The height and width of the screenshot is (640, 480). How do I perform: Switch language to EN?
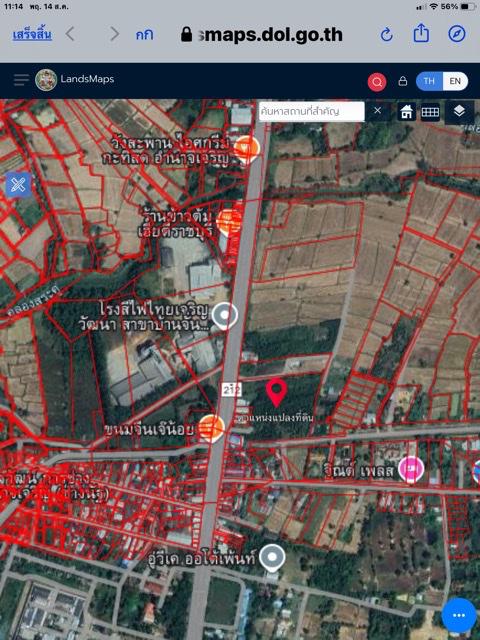[x=455, y=81]
